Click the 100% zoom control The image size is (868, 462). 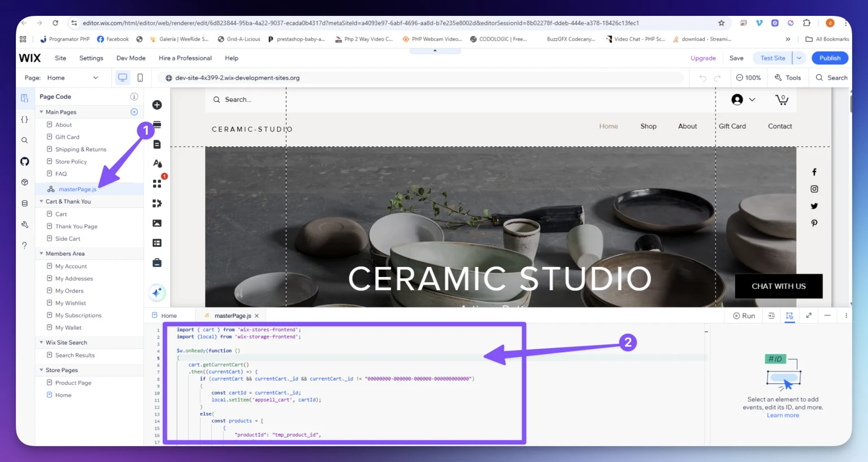click(748, 78)
